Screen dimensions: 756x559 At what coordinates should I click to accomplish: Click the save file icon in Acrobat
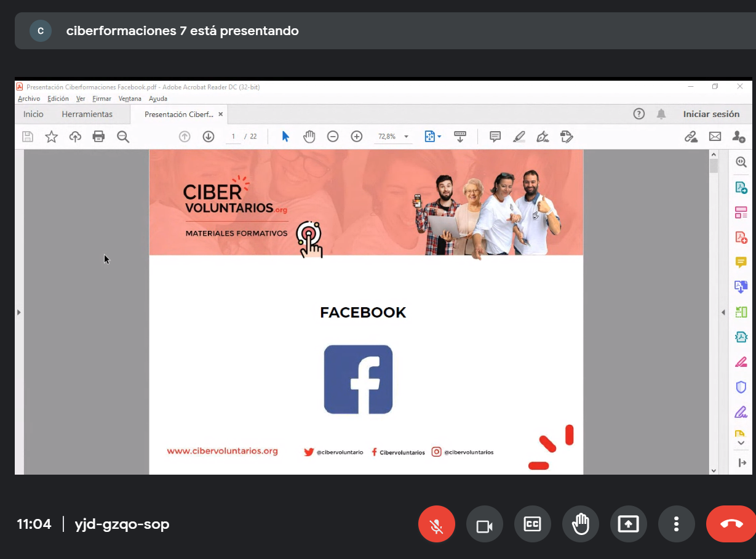pyautogui.click(x=28, y=137)
